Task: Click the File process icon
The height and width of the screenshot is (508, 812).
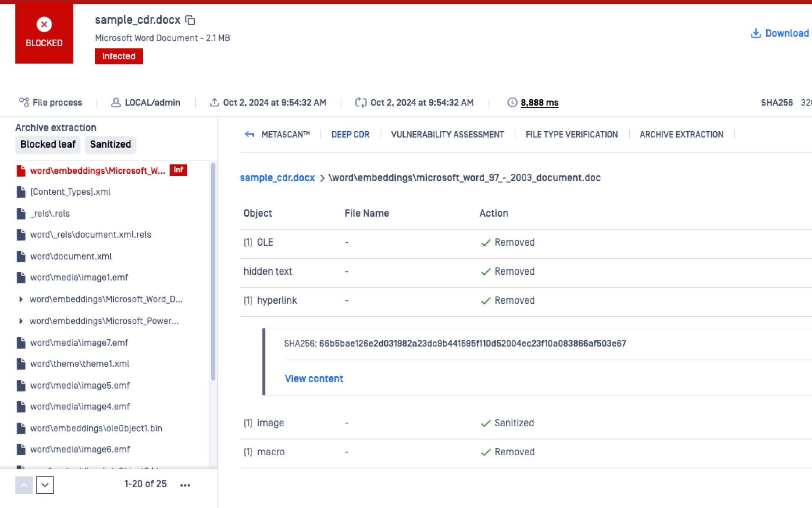Action: pos(23,102)
